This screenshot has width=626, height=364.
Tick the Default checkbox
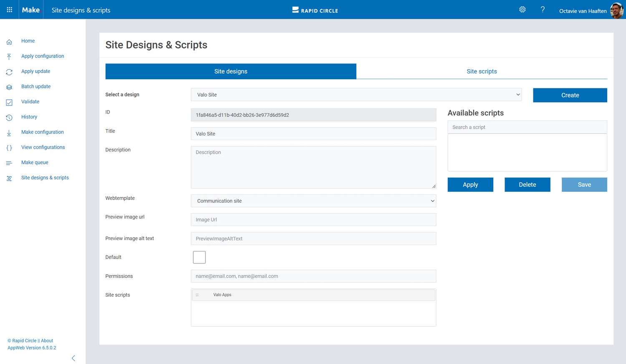[x=199, y=257]
